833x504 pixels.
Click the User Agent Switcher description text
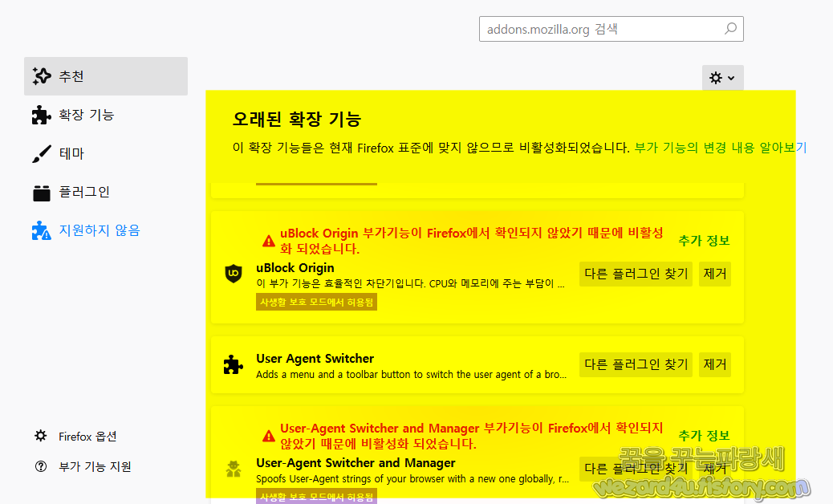pyautogui.click(x=411, y=375)
